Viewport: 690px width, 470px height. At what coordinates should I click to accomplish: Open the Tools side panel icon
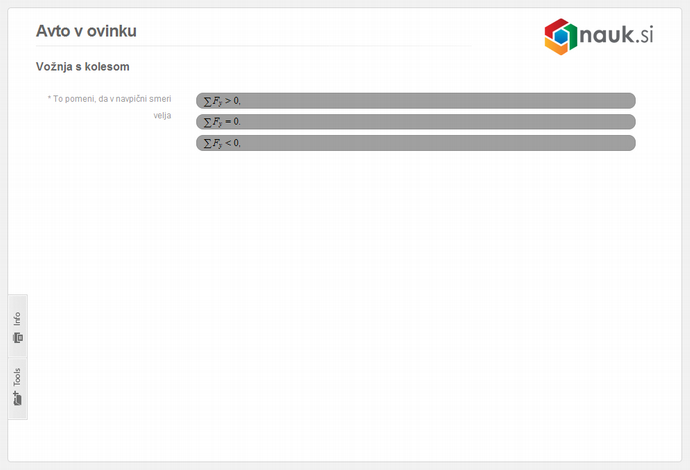pyautogui.click(x=18, y=398)
